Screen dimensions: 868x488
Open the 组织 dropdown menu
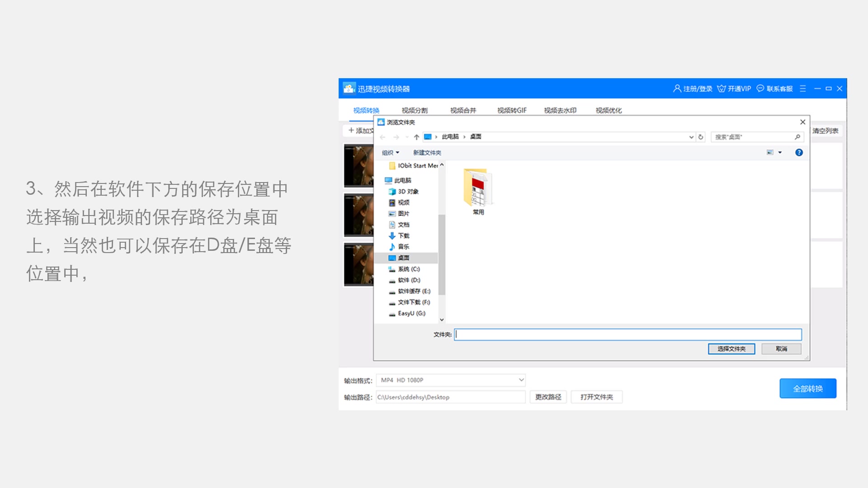tap(390, 153)
